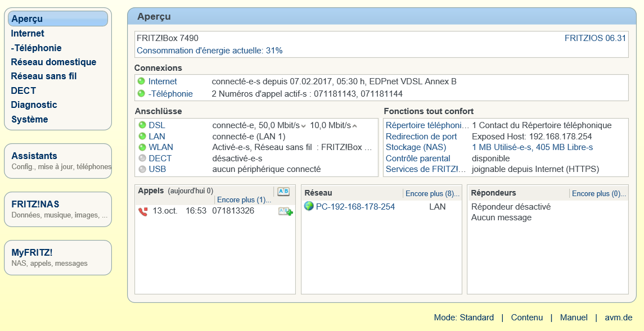Open Manuel footer link

(x=574, y=318)
